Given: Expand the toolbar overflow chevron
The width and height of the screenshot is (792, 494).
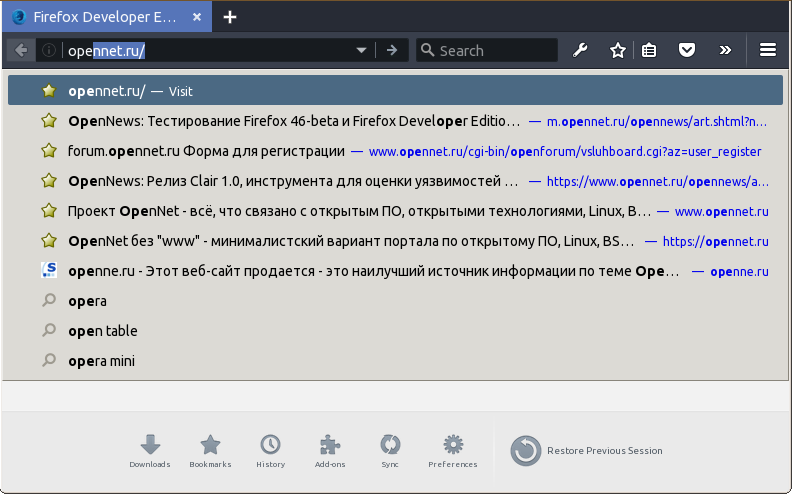Looking at the screenshot, I should tap(725, 50).
